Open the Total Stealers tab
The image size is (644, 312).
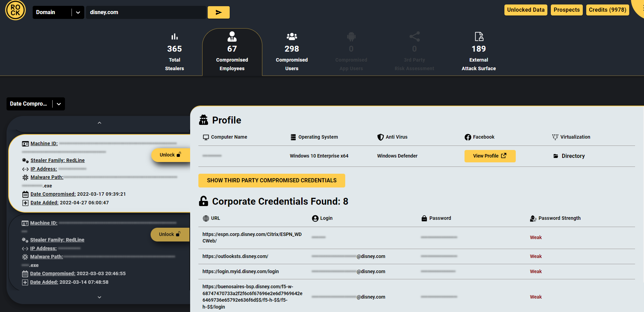[175, 52]
